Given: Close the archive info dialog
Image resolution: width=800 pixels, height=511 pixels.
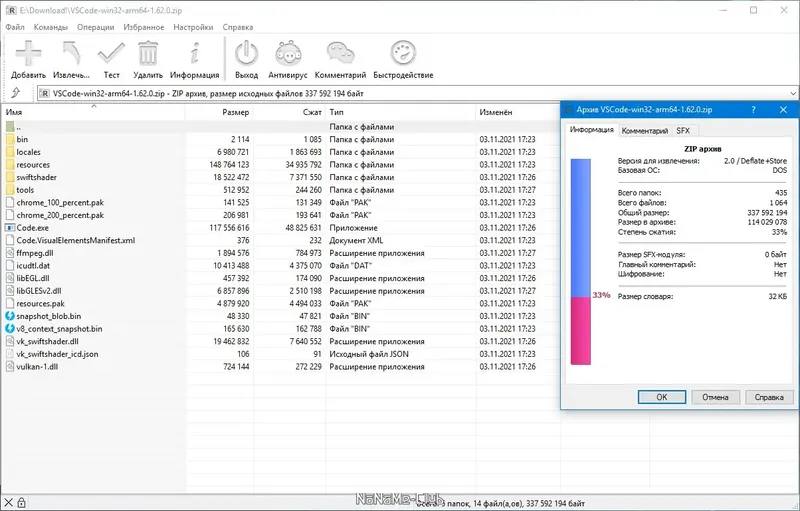Looking at the screenshot, I should (783, 110).
